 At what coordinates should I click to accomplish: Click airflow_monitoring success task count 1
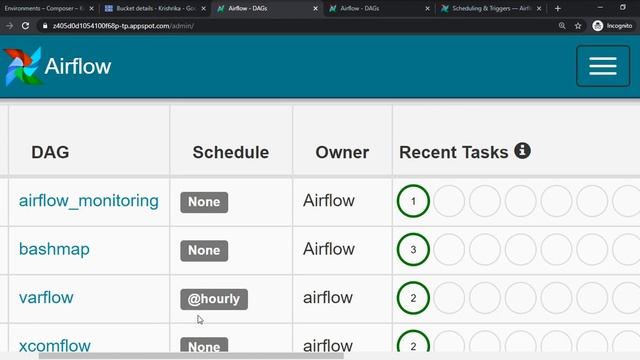click(413, 201)
